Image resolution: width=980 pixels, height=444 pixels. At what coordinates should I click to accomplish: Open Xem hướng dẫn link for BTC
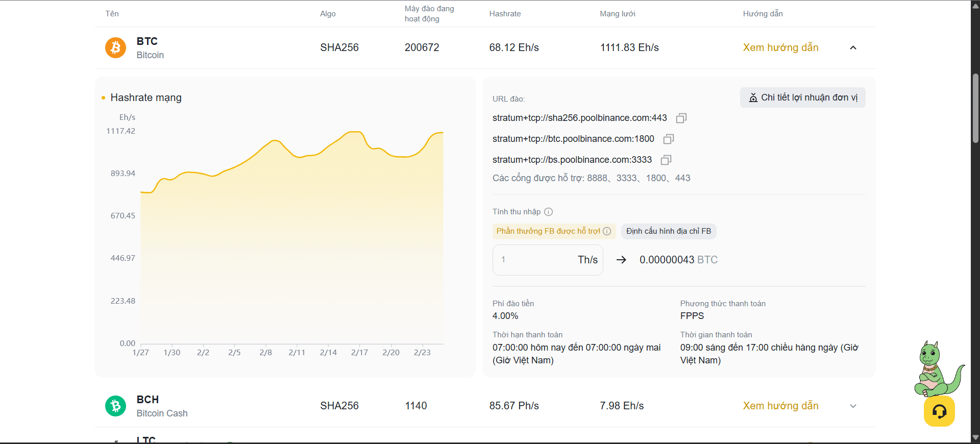click(x=780, y=48)
